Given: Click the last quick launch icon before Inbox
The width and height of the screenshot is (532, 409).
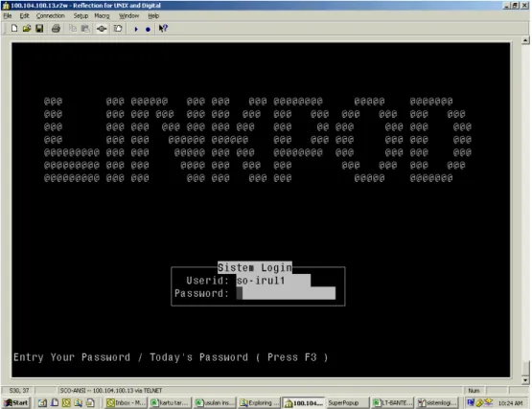Looking at the screenshot, I should pyautogui.click(x=90, y=403).
